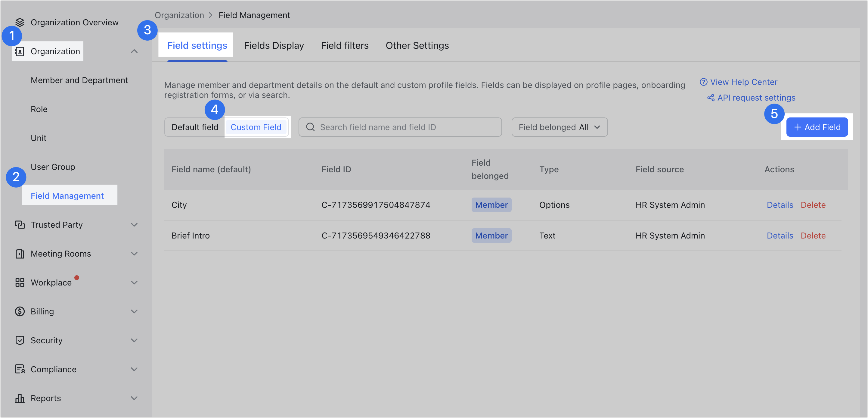This screenshot has height=418, width=868.
Task: Collapse the Organization section chevron
Action: (x=134, y=51)
